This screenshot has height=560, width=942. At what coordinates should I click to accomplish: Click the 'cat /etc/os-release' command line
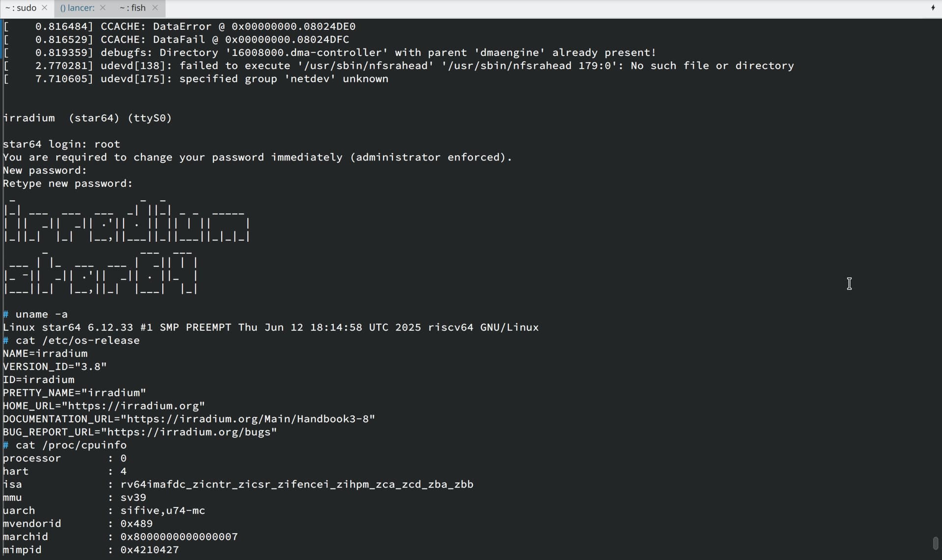pyautogui.click(x=71, y=340)
